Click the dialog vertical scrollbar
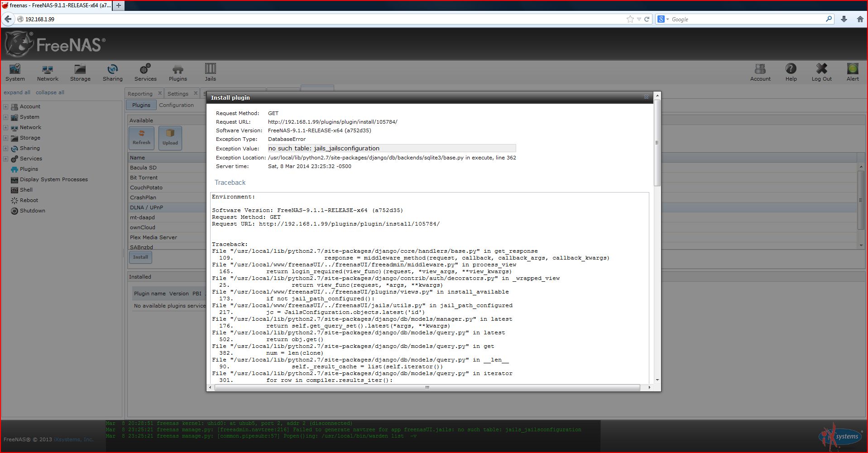 click(657, 143)
